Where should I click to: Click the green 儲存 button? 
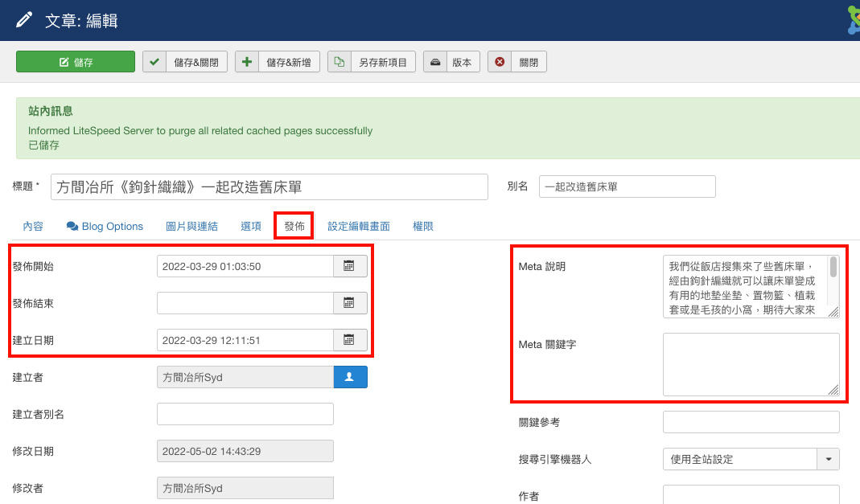point(75,61)
